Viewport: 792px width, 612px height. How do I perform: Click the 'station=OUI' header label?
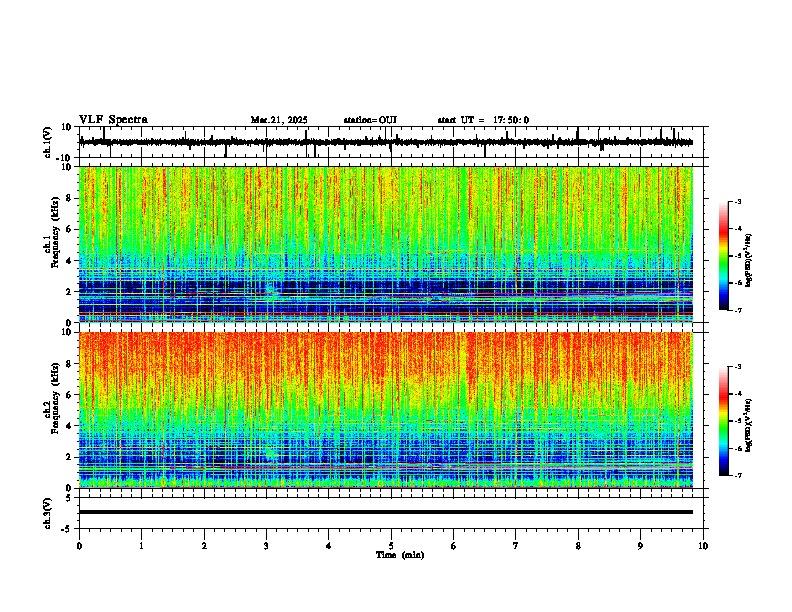point(370,120)
